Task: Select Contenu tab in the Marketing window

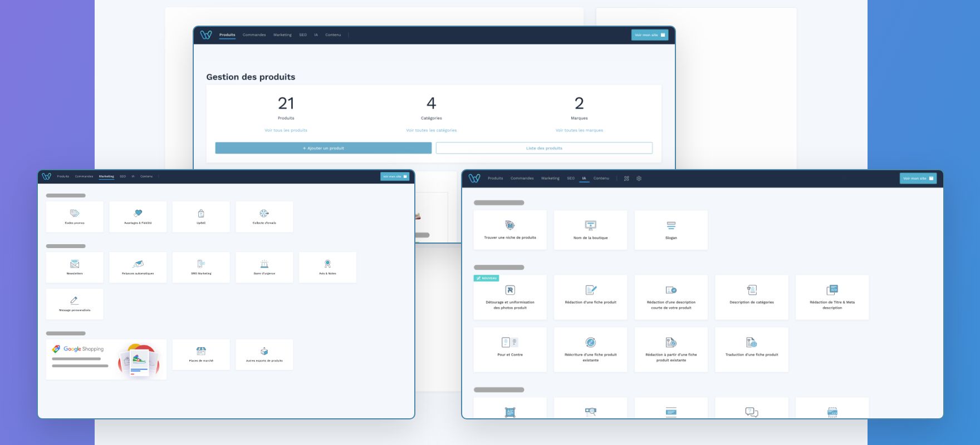Action: point(146,176)
